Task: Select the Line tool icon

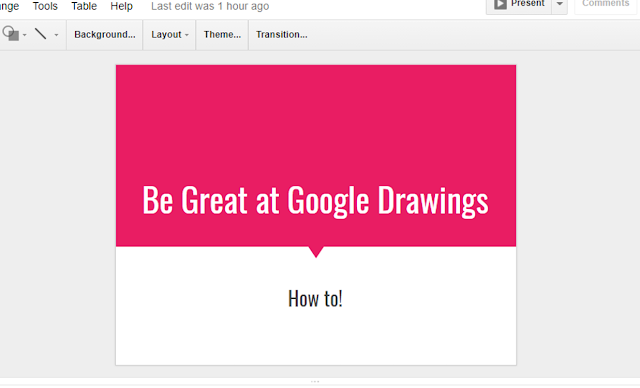Action: tap(40, 34)
